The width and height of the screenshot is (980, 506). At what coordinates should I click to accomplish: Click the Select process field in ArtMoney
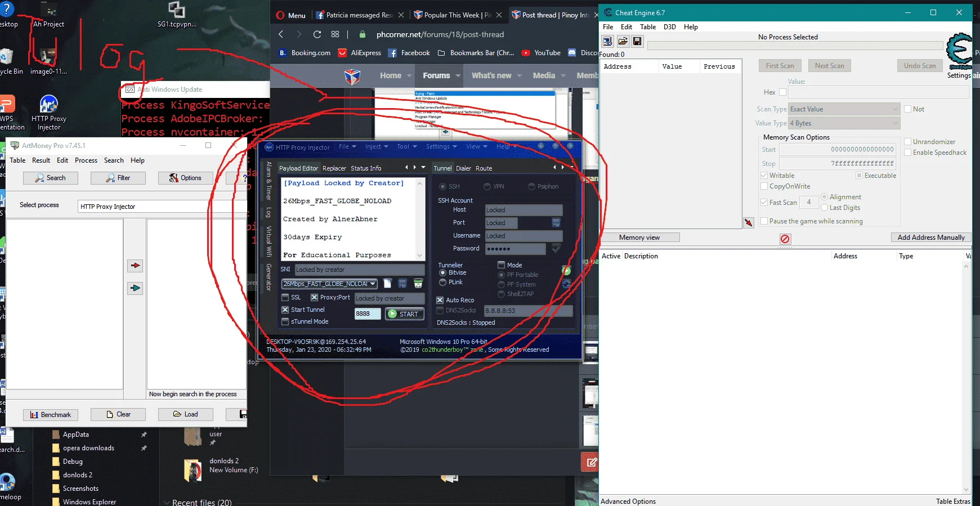[x=162, y=207]
